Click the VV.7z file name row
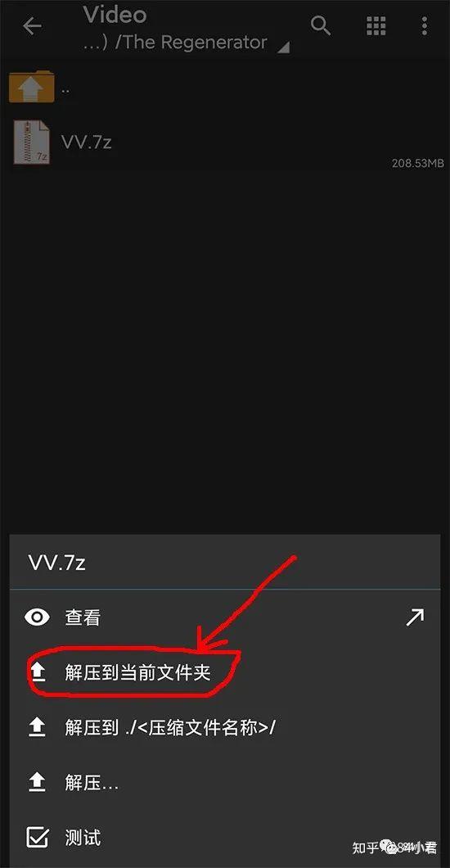This screenshot has width=450, height=868. tap(225, 142)
